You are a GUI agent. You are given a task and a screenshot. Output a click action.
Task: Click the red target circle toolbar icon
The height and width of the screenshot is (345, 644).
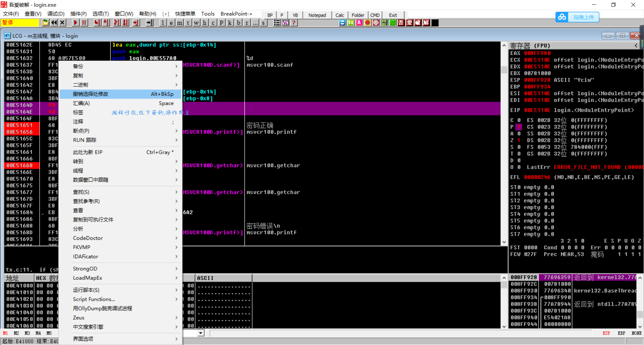(376, 22)
